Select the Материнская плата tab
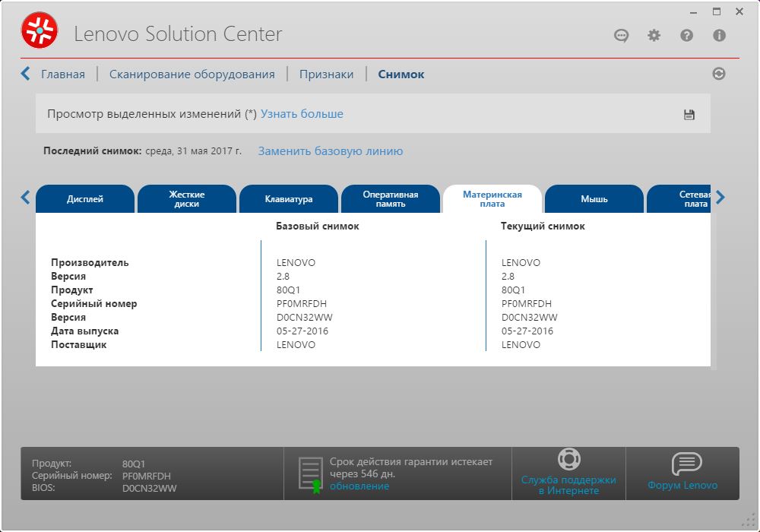Image resolution: width=760 pixels, height=532 pixels. coord(492,198)
